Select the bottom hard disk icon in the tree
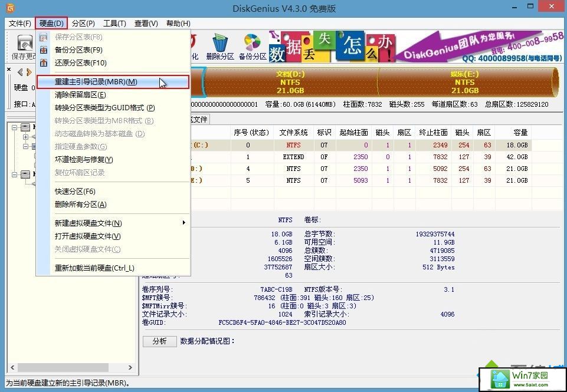The height and width of the screenshot is (392, 567). coord(25,174)
